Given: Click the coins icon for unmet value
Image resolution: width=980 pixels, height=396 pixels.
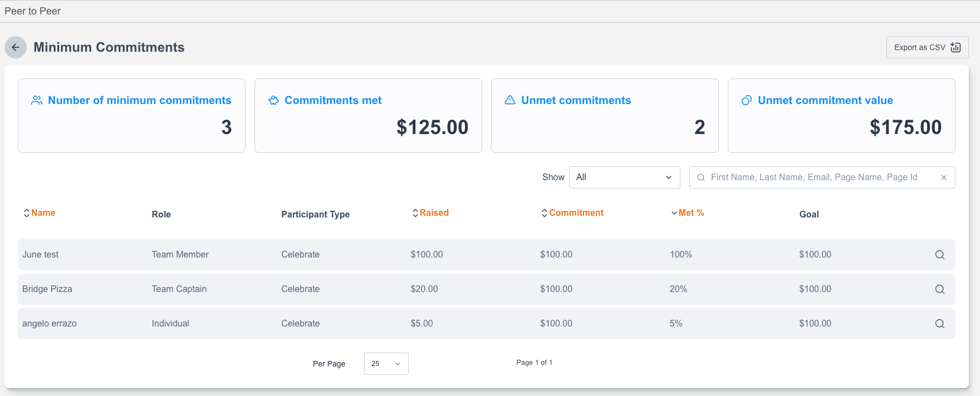Looking at the screenshot, I should 747,100.
